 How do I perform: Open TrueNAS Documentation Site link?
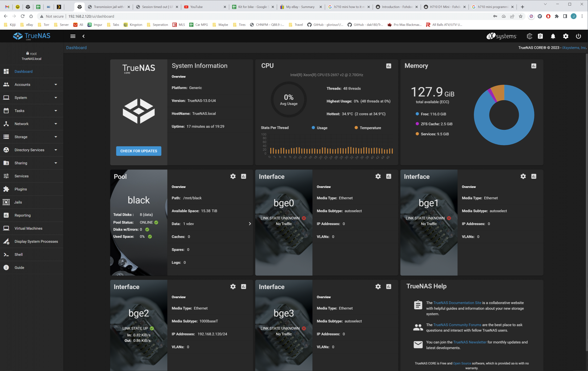(x=457, y=303)
